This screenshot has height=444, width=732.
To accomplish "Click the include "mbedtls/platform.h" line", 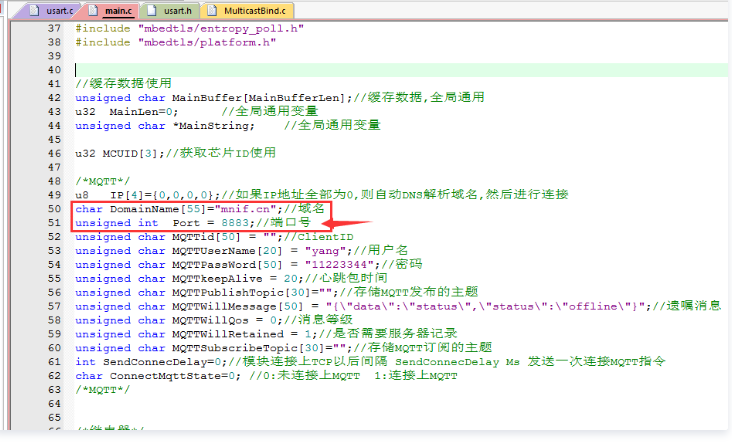I will coord(176,42).
